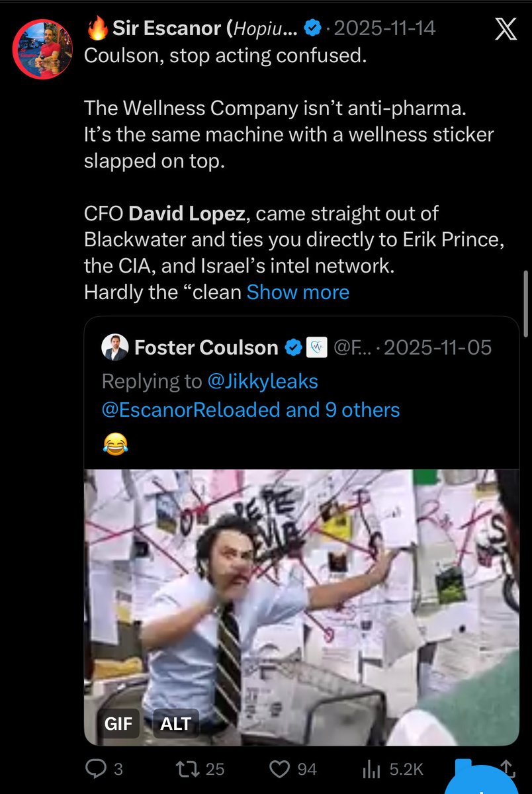Image resolution: width=532 pixels, height=794 pixels.
Task: Click the reply comment icon
Action: [97, 769]
